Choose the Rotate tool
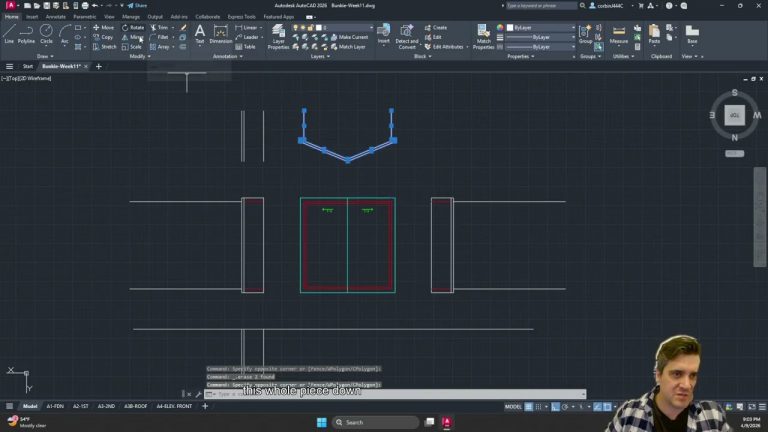The height and width of the screenshot is (432, 768). click(133, 27)
